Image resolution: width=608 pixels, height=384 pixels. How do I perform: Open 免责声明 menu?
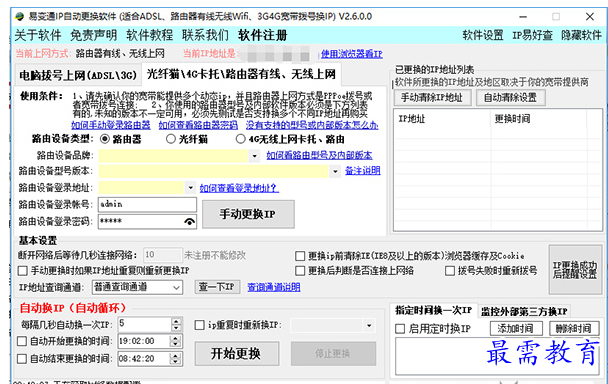(x=93, y=35)
